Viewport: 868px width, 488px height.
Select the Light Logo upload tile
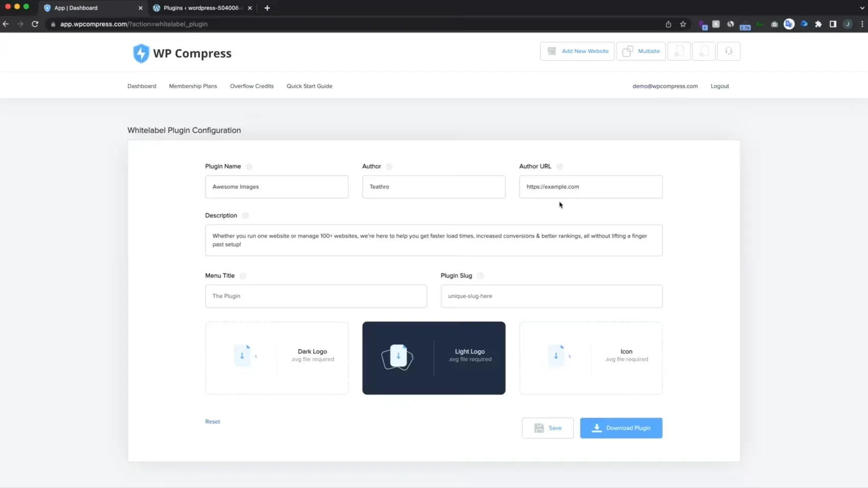coord(433,358)
